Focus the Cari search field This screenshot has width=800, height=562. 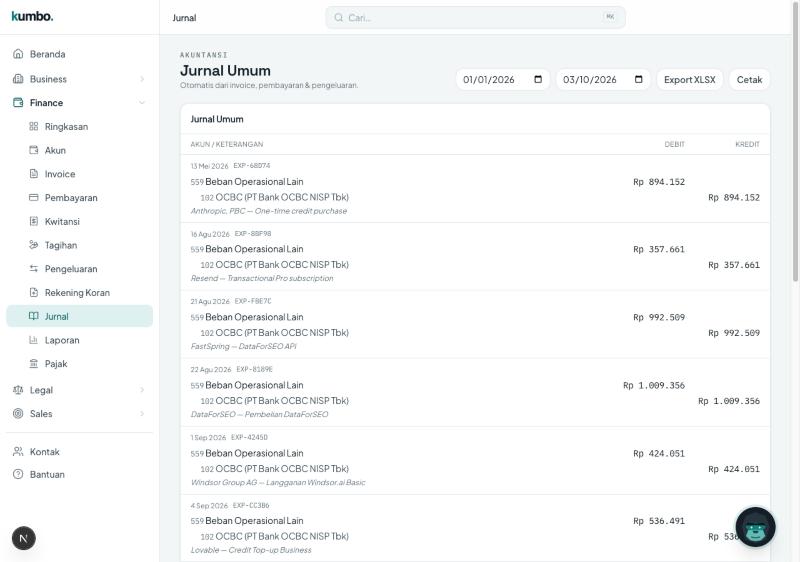(x=475, y=17)
